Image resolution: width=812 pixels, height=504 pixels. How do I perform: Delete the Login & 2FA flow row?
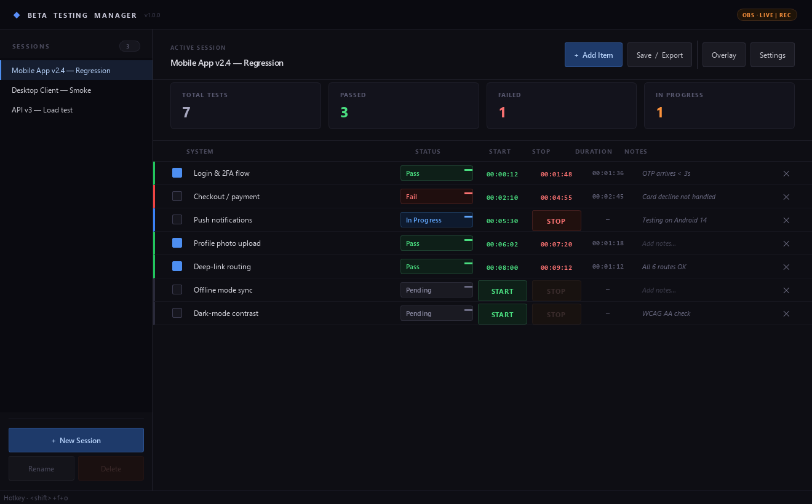pos(786,173)
